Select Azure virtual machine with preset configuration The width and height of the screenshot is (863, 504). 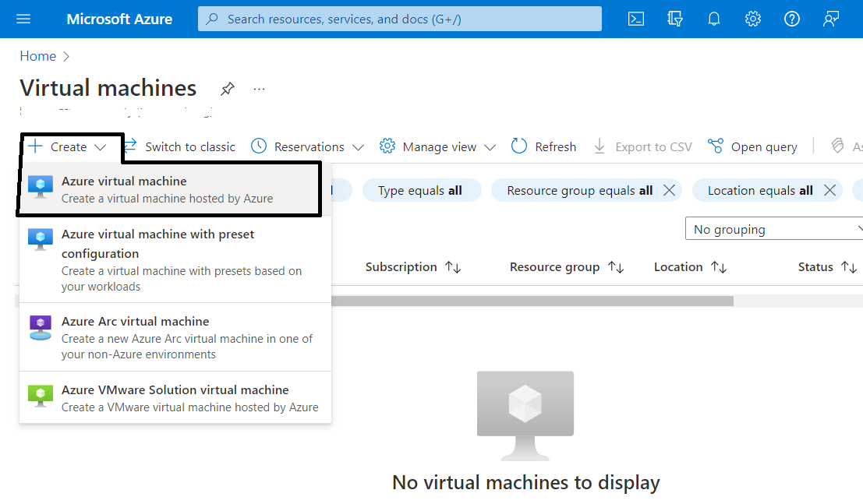[175, 259]
